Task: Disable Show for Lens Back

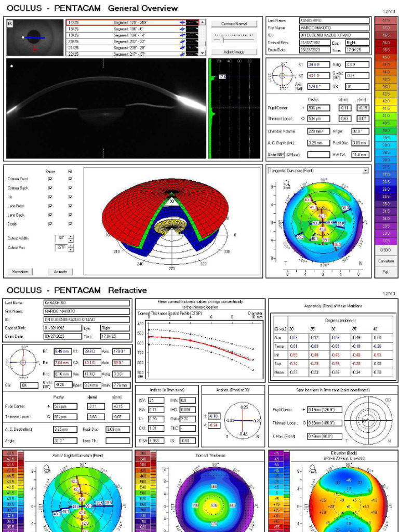Action: click(x=50, y=215)
